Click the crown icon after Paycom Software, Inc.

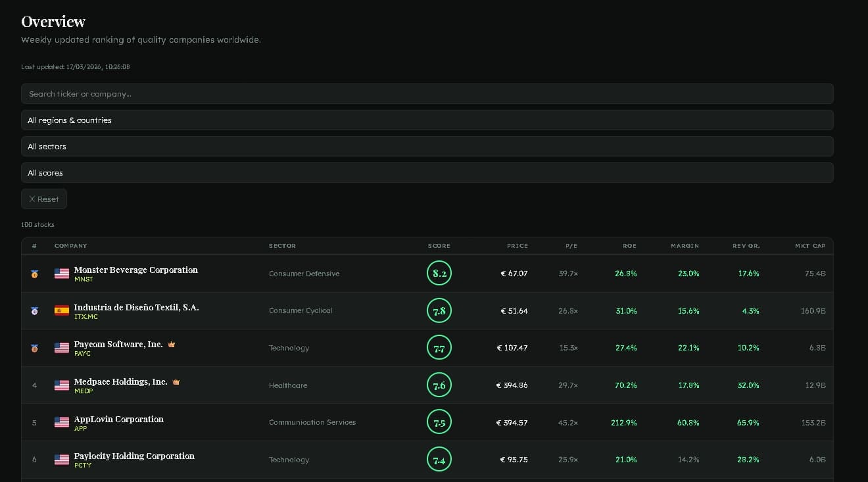pyautogui.click(x=171, y=343)
